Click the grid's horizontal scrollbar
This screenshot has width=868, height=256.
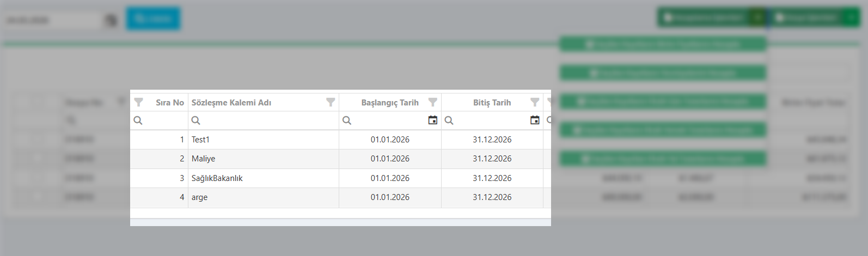(x=340, y=222)
